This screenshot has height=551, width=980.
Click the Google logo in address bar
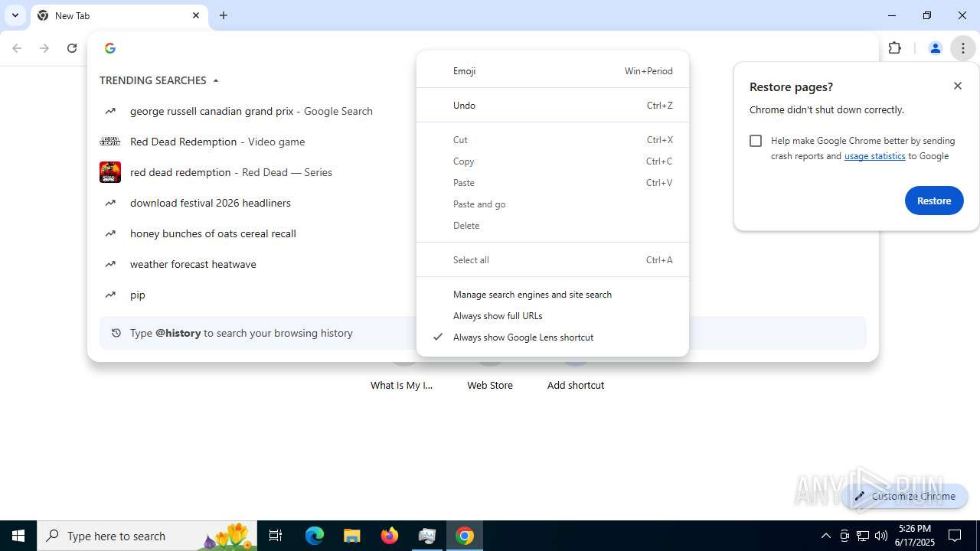[110, 48]
